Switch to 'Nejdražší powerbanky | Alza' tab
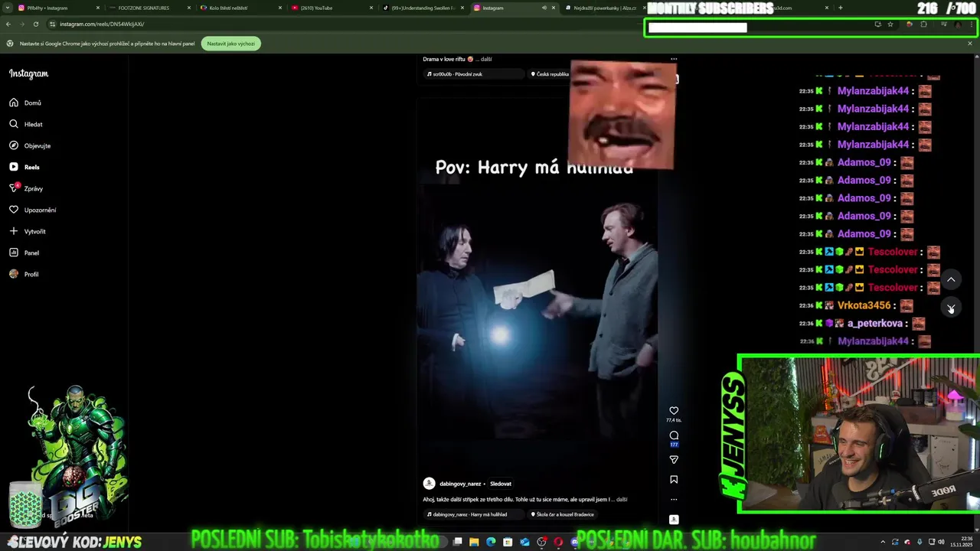The height and width of the screenshot is (551, 980). coord(605,8)
